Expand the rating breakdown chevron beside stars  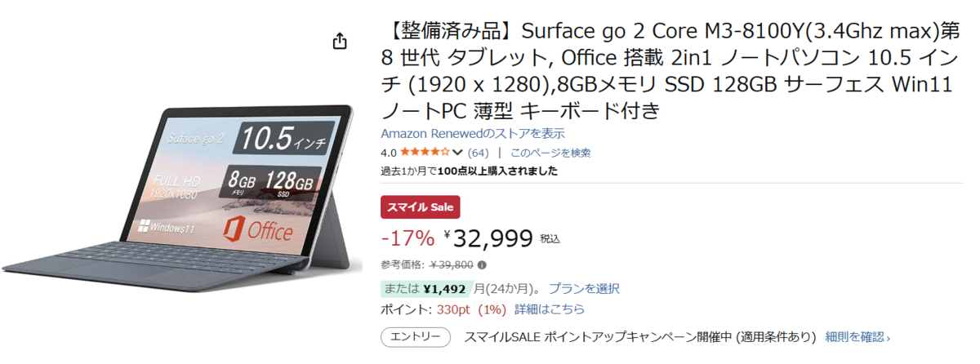click(457, 153)
